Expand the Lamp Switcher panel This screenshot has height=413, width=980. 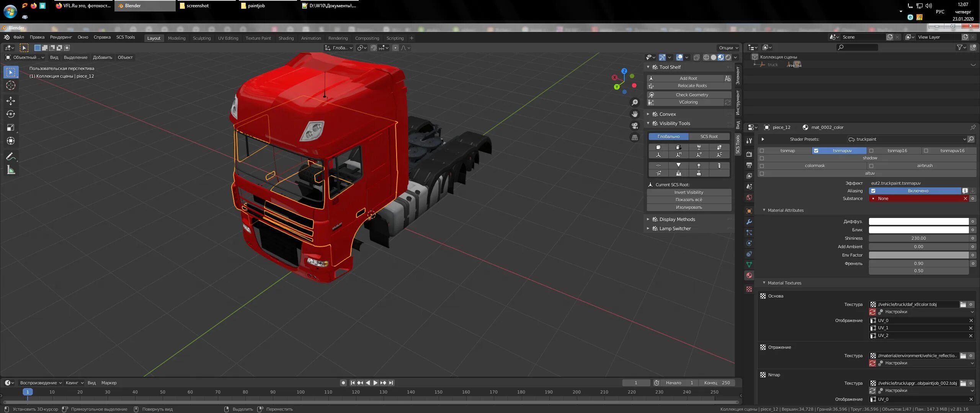pos(648,228)
